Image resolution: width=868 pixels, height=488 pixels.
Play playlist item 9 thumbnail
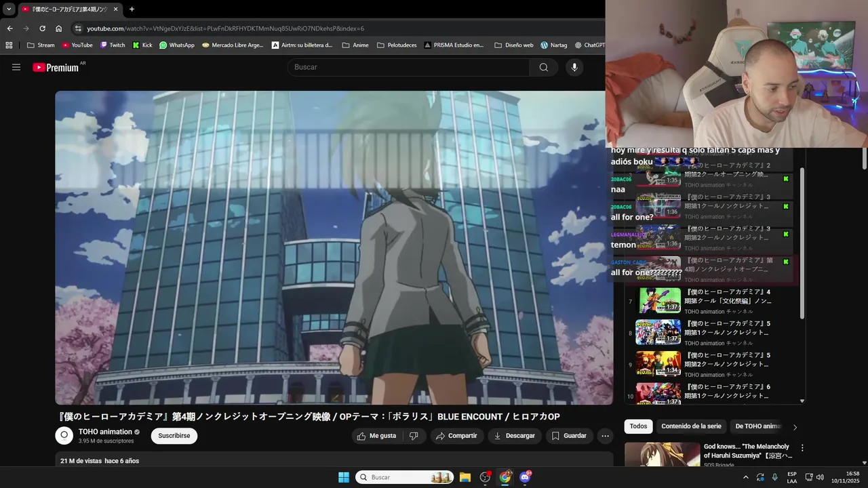(658, 363)
